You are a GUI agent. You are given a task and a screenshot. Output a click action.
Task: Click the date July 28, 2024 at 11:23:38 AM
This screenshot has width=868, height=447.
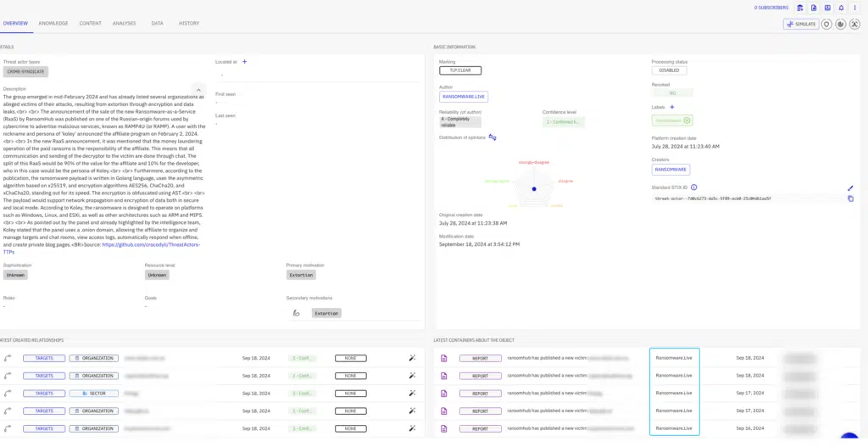[473, 223]
